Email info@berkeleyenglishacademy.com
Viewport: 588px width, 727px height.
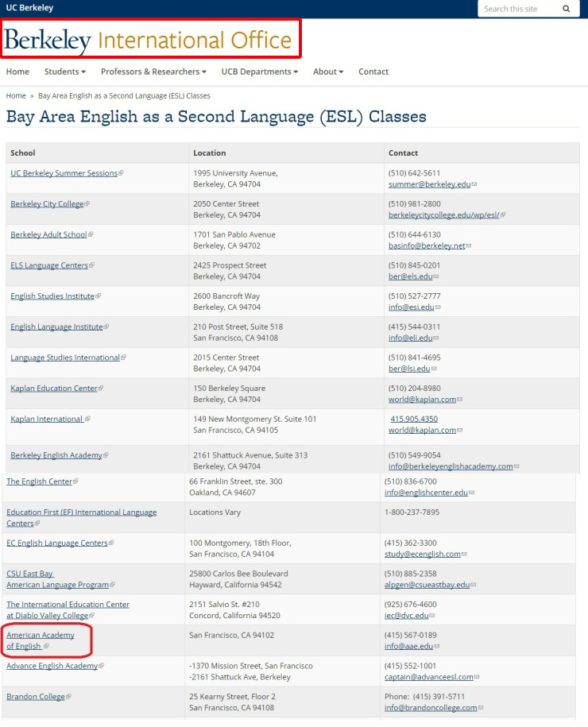451,466
